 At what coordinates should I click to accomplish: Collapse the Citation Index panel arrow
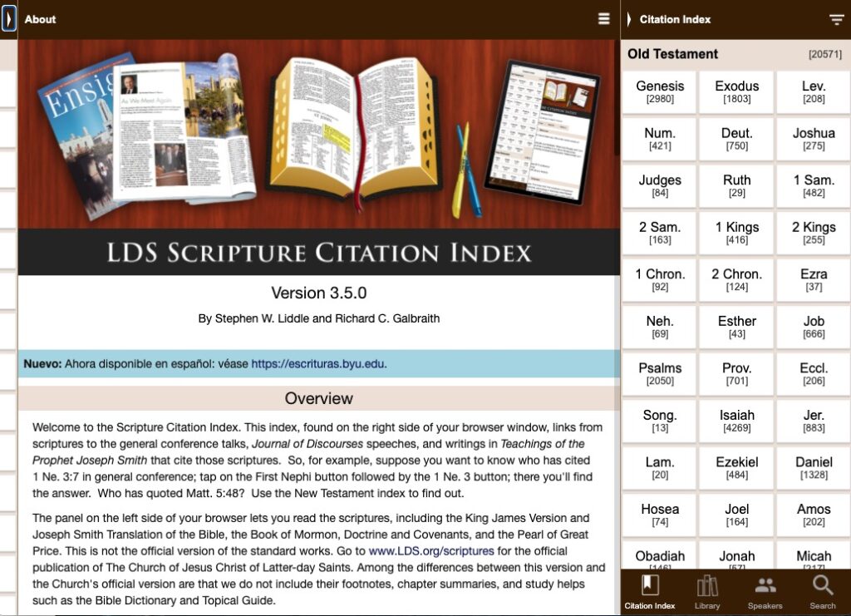(629, 19)
